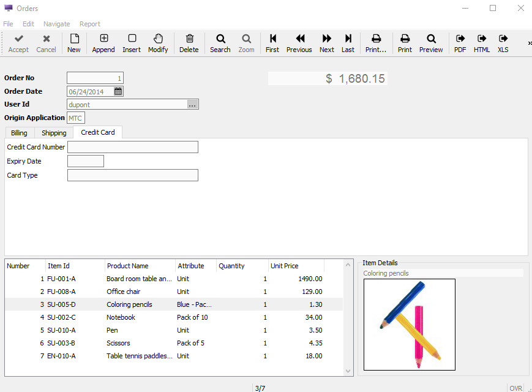Click the Accept toolbar icon

(18, 43)
